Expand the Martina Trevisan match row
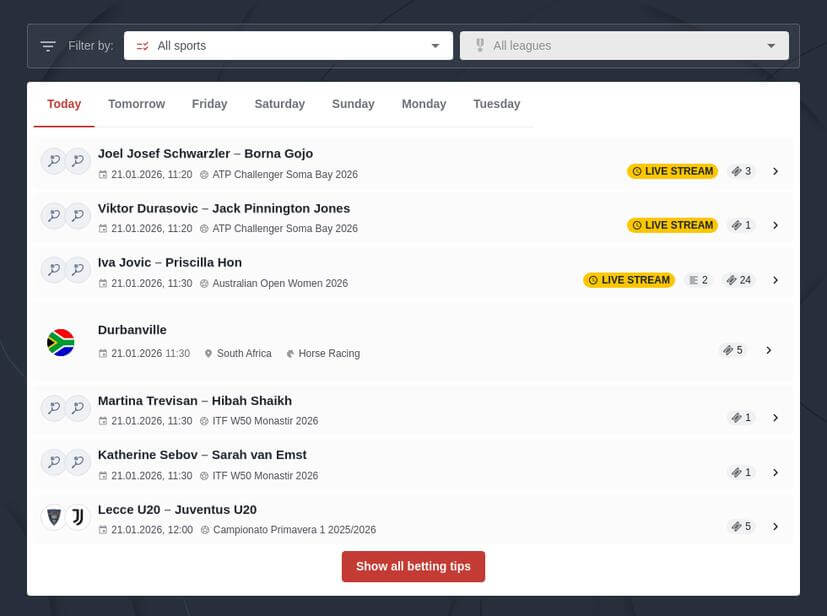Image resolution: width=827 pixels, height=616 pixels. (x=776, y=417)
